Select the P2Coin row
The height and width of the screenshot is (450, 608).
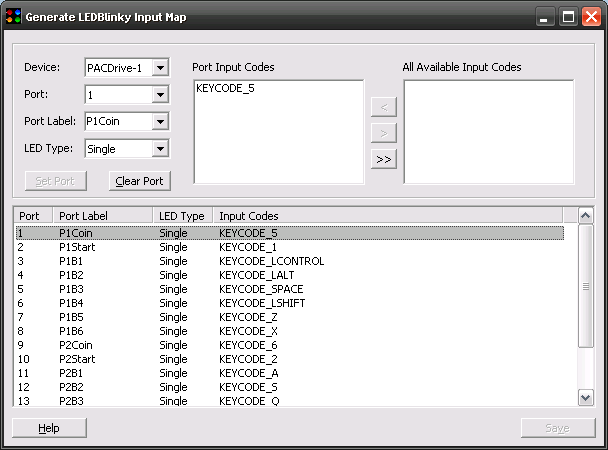tap(290, 345)
